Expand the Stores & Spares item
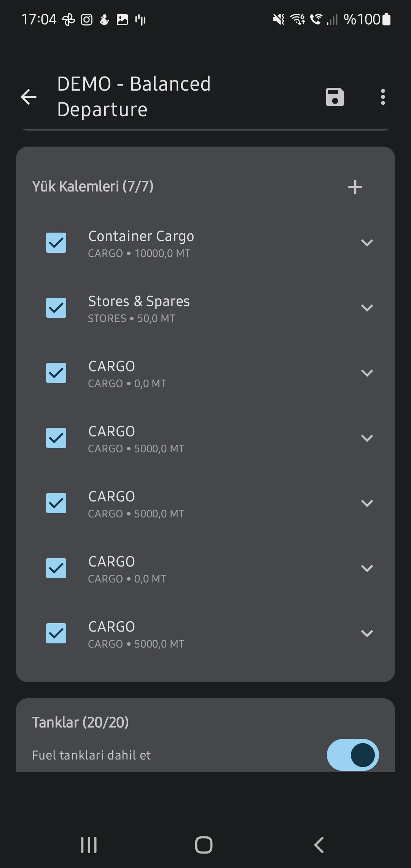Viewport: 411px width, 868px height. 367,308
